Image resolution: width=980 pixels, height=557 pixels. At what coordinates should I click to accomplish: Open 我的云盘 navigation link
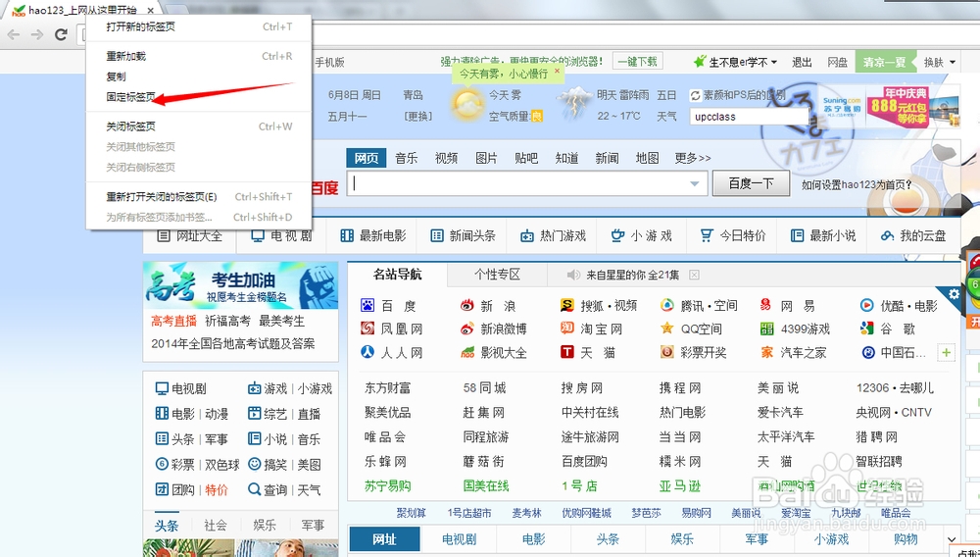(x=913, y=235)
